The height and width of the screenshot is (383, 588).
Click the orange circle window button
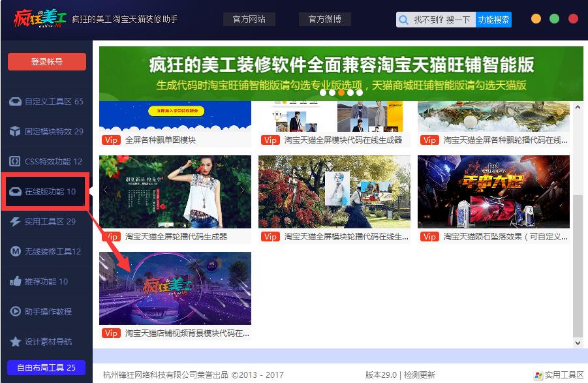pos(536,19)
